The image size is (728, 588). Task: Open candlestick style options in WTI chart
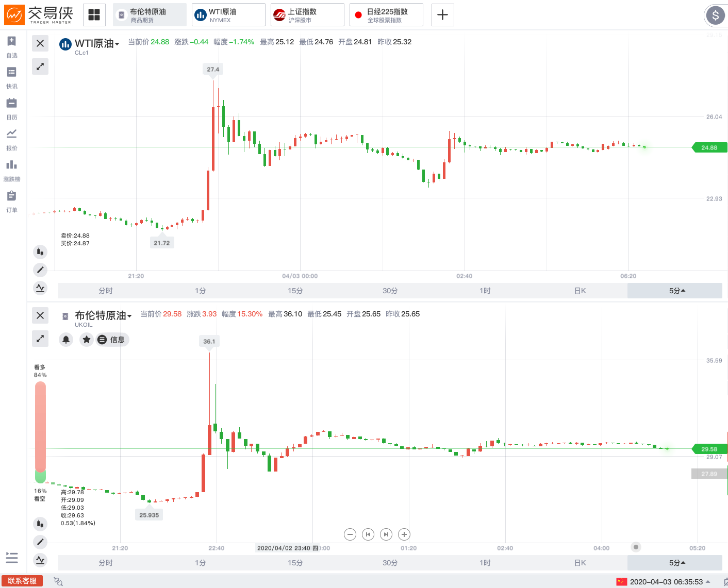pos(40,252)
